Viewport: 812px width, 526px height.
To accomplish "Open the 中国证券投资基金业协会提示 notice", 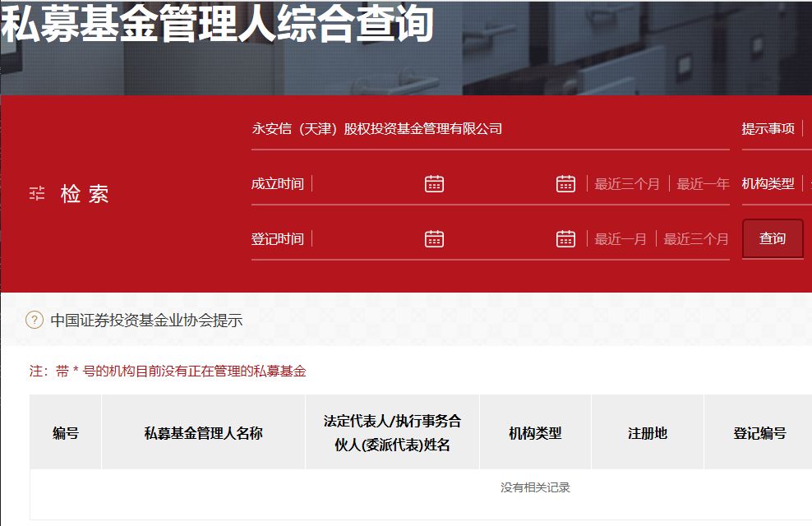I will point(146,321).
